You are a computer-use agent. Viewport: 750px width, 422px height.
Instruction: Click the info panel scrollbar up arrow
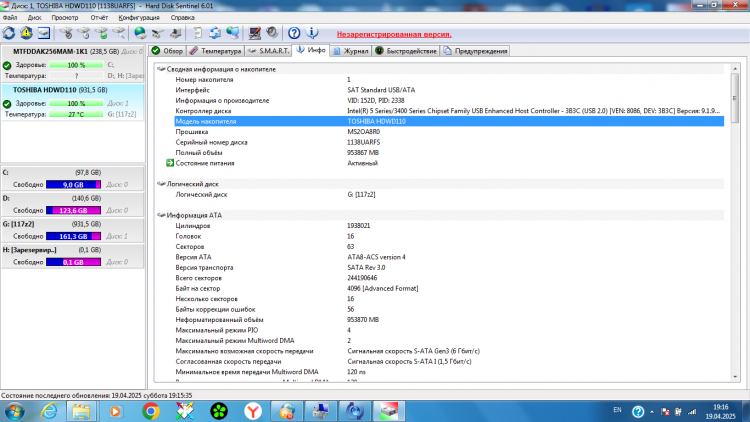click(735, 69)
